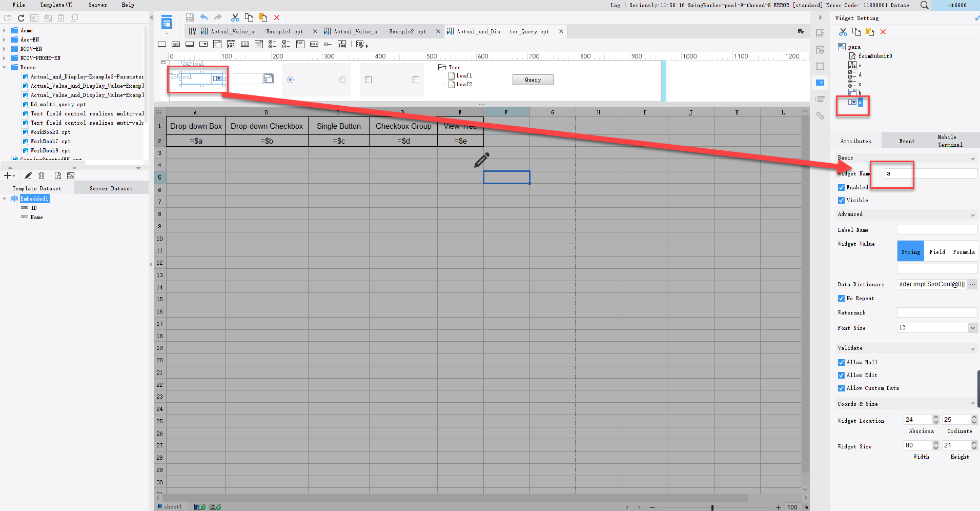Viewport: 980px width, 511px height.
Task: Click the Widget Name input field
Action: [x=931, y=173]
